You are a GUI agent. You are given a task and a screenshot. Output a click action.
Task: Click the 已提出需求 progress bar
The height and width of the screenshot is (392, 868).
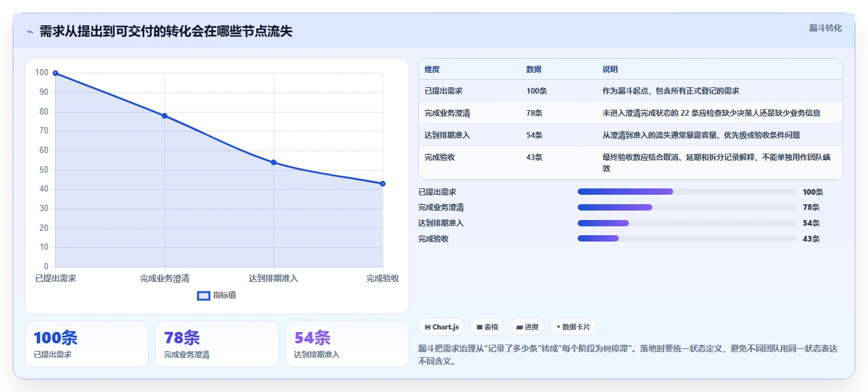point(687,192)
